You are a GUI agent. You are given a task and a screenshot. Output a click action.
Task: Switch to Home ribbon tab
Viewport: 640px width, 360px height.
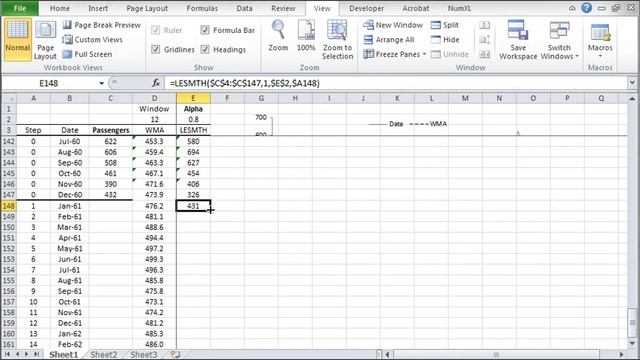tap(60, 8)
